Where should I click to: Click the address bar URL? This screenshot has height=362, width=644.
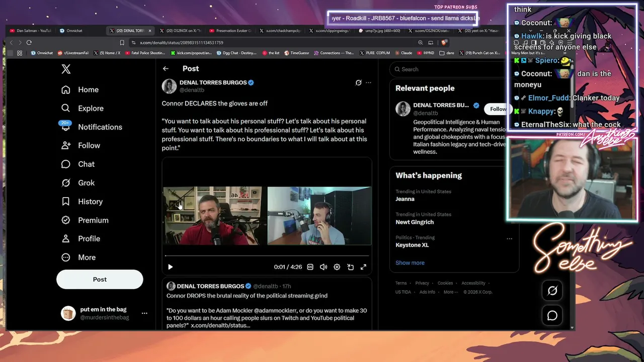pos(182,43)
